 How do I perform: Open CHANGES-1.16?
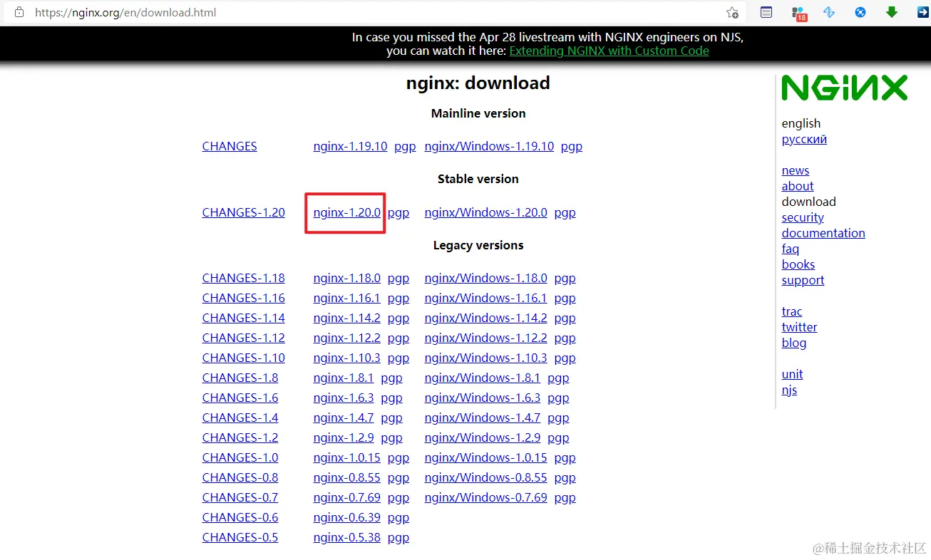pyautogui.click(x=243, y=298)
